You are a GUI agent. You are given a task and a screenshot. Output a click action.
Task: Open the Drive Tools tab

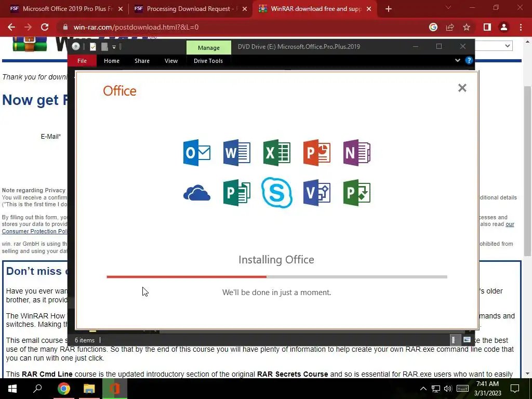[x=208, y=61]
